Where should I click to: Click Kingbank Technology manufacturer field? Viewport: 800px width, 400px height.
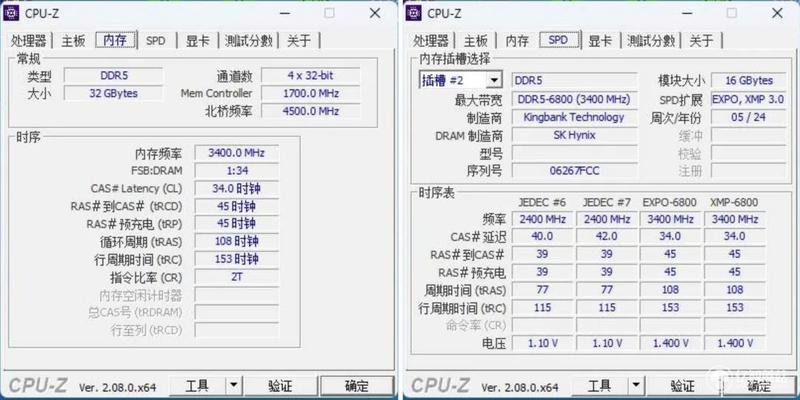pos(574,117)
